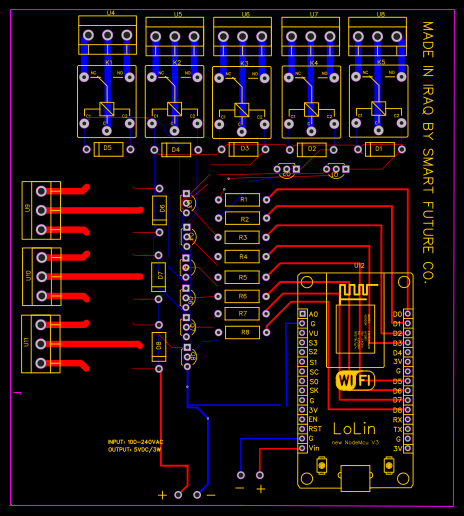This screenshot has width=464, height=516.
Task: Click relay K4 coil symbol
Action: pyautogui.click(x=311, y=109)
